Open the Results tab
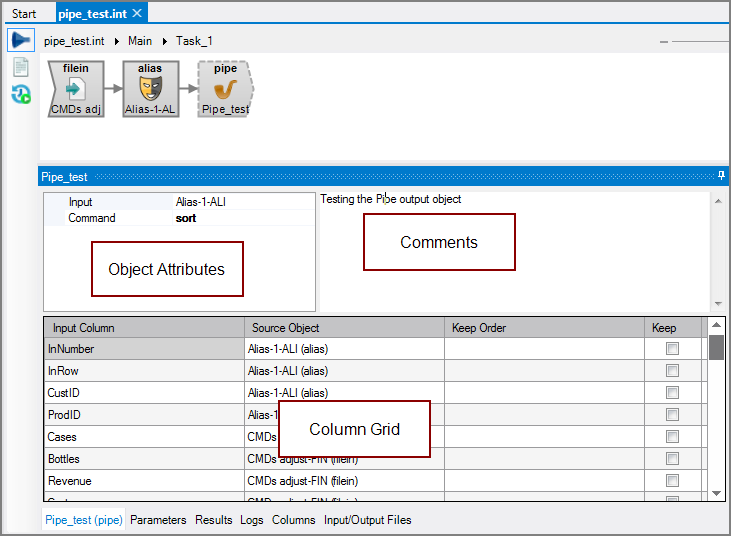This screenshot has height=536, width=731. point(213,520)
